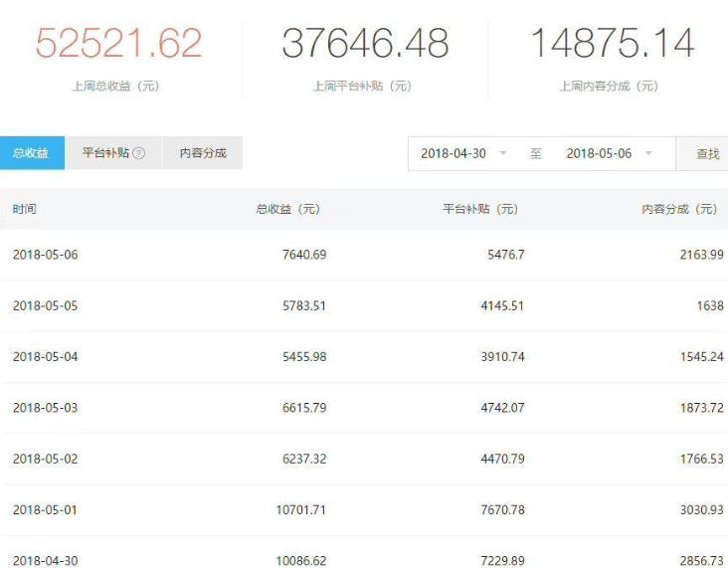
Task: Switch to the 总收益 tab
Action: pyautogui.click(x=32, y=153)
